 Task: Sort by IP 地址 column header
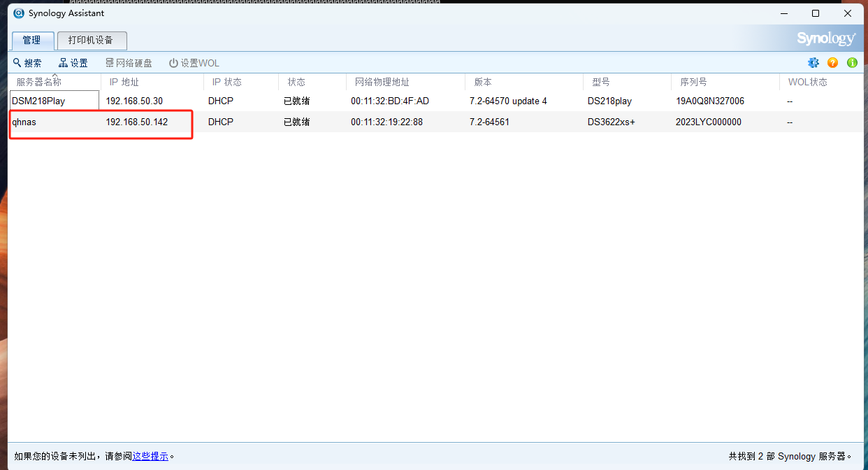(x=152, y=82)
